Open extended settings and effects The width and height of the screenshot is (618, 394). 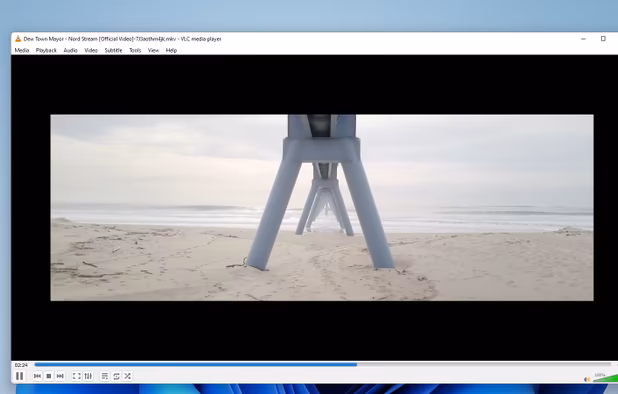[88, 376]
